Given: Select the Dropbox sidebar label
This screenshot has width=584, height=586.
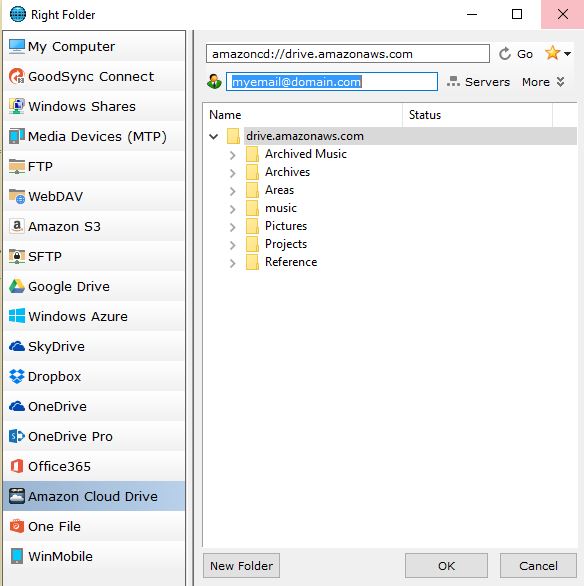Looking at the screenshot, I should pos(55,377).
